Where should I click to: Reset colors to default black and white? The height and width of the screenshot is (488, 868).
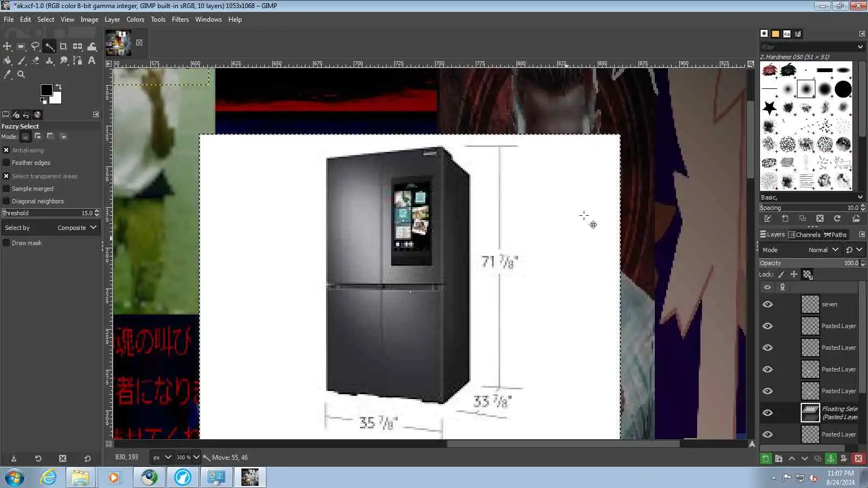point(43,100)
